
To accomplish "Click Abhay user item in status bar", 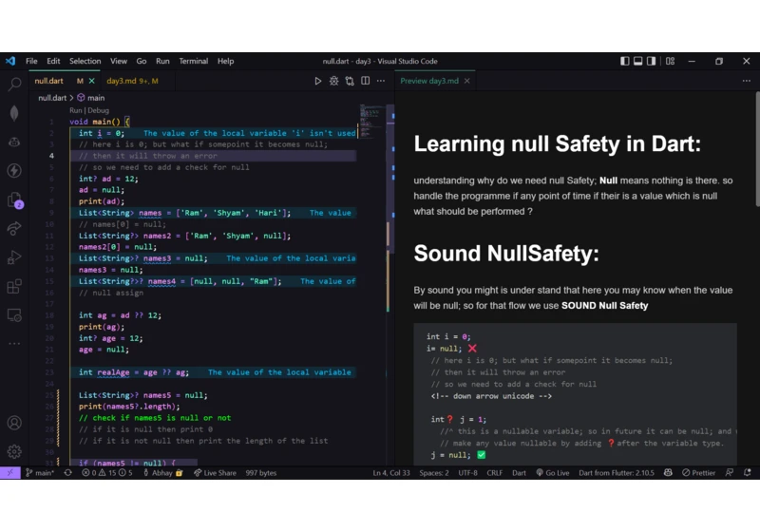I will coord(162,473).
